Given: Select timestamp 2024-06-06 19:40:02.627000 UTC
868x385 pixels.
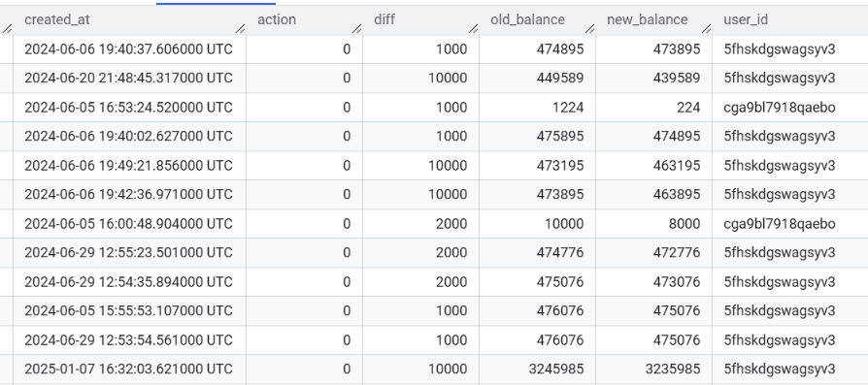Looking at the screenshot, I should pyautogui.click(x=128, y=136).
